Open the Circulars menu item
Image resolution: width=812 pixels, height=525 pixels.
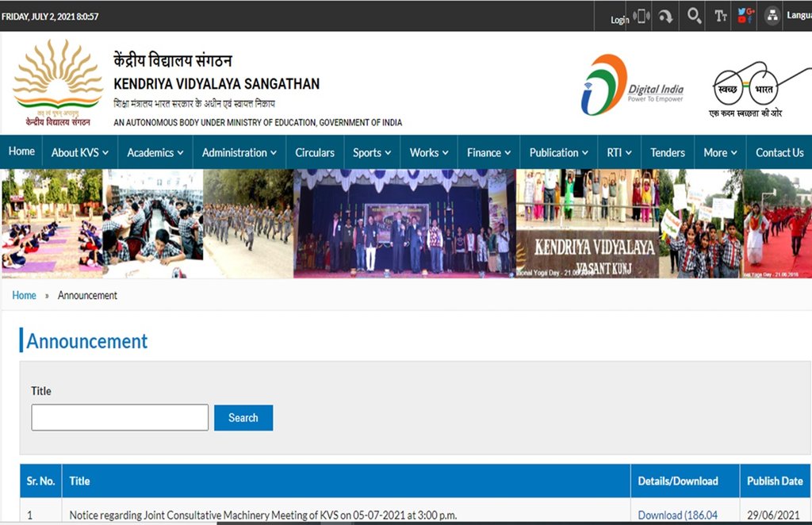315,152
